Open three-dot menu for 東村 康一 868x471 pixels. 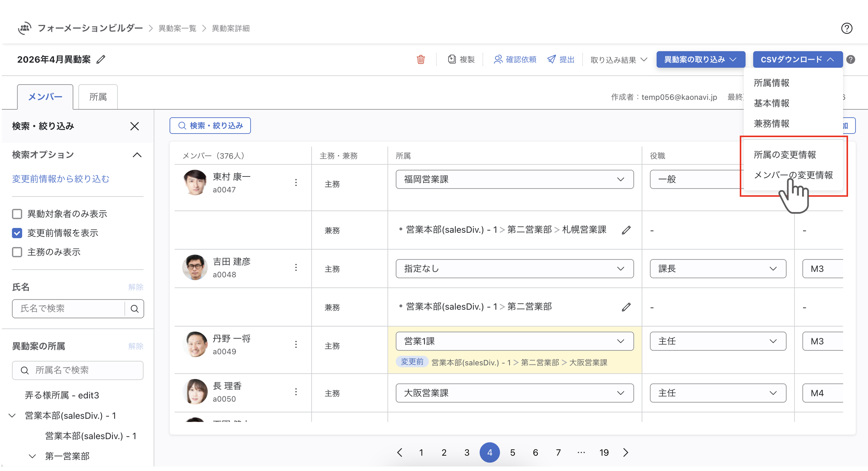click(296, 183)
